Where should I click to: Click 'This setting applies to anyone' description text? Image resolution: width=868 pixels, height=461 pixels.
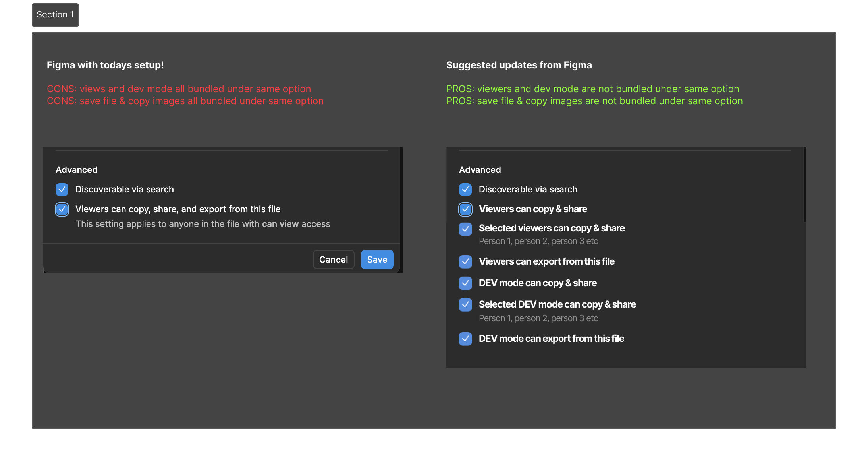pos(203,224)
